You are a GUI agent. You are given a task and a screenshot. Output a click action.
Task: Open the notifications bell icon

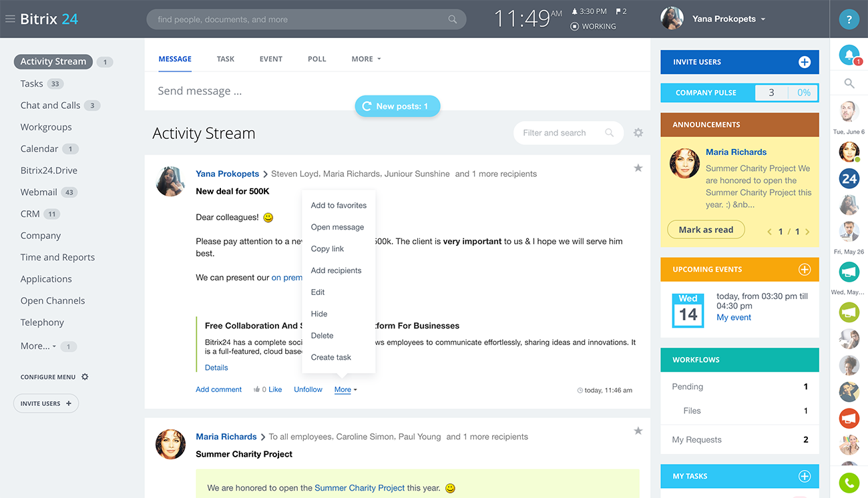(847, 55)
